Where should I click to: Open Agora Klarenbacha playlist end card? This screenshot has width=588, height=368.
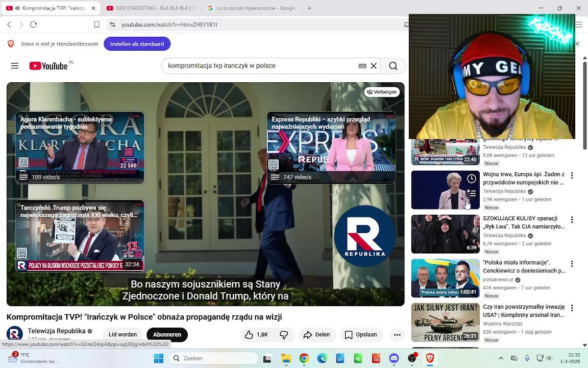[80, 148]
